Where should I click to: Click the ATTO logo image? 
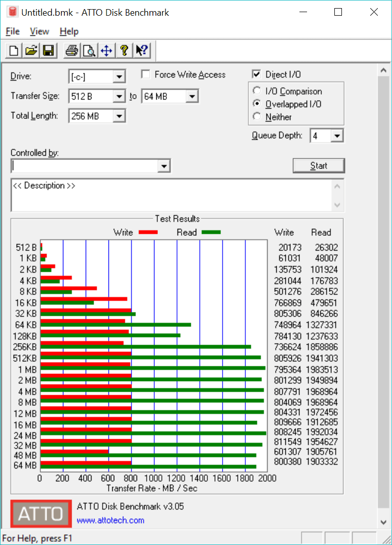41,513
